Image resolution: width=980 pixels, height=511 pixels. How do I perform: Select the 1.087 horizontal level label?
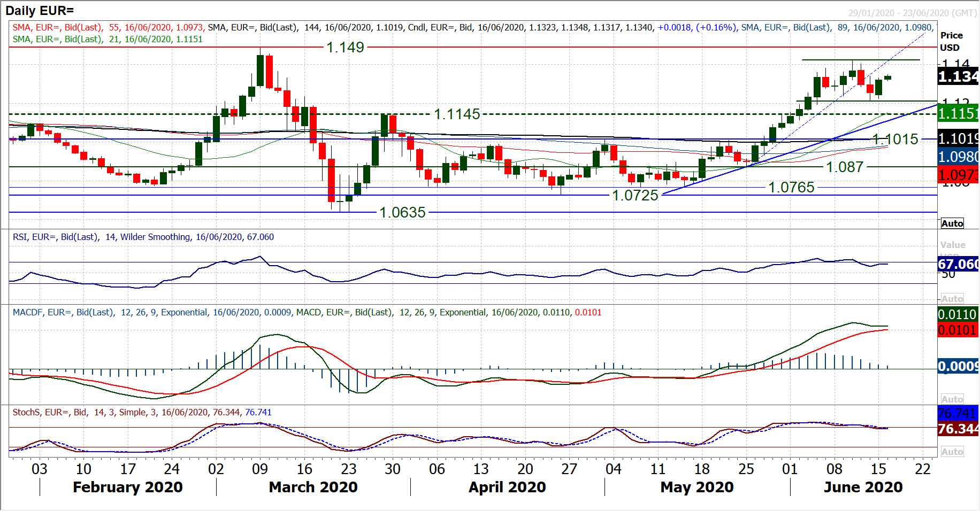[845, 167]
